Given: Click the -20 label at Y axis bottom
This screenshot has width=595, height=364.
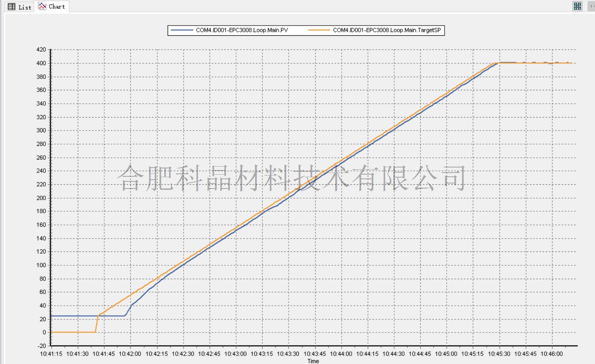Looking at the screenshot, I should [41, 346].
